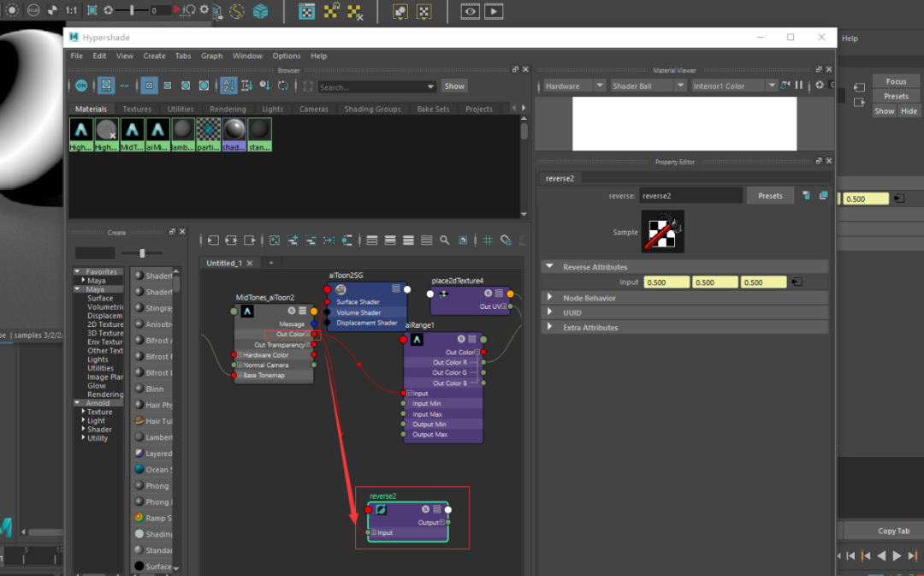Screen dimensions: 924x576
Task: Click the connected mode node view icon
Action: 390,240
